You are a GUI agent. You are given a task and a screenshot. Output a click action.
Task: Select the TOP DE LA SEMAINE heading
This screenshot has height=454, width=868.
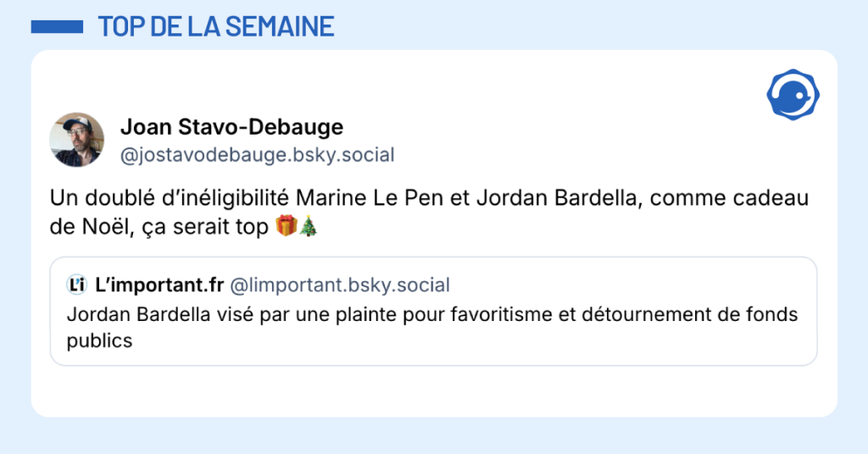click(x=216, y=27)
